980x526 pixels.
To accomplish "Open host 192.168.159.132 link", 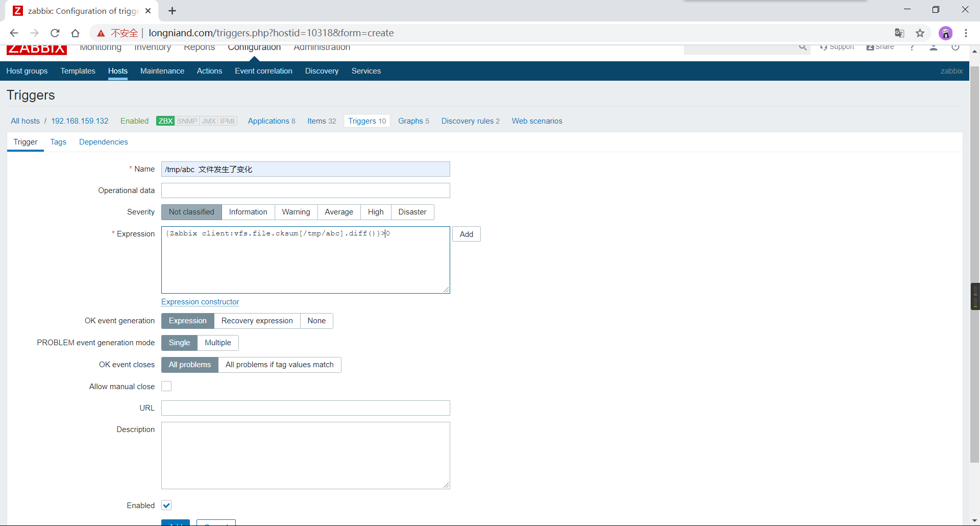I will (x=80, y=121).
